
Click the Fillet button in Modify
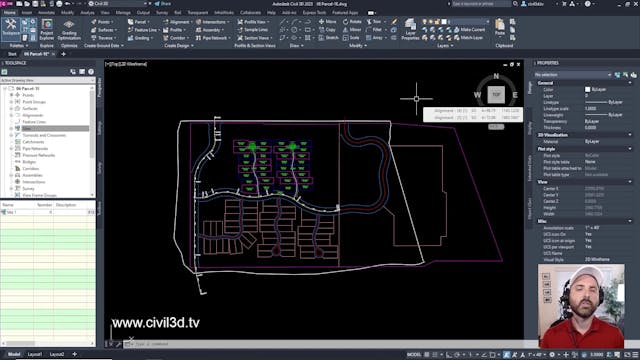[x=375, y=30]
